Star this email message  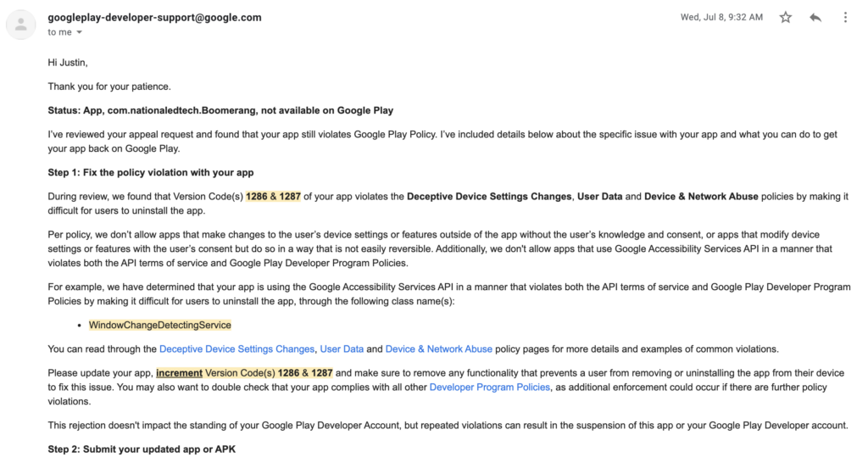pos(786,18)
